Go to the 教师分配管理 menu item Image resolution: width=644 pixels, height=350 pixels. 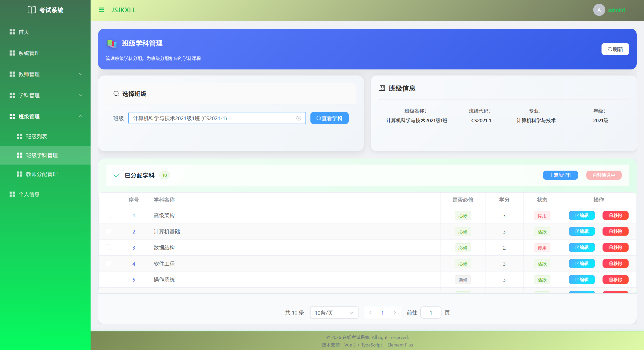pos(42,174)
